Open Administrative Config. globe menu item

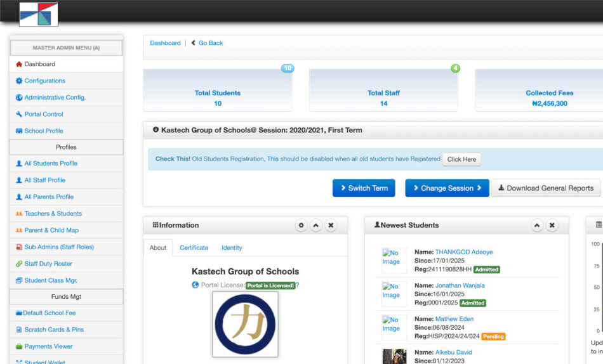coord(55,98)
